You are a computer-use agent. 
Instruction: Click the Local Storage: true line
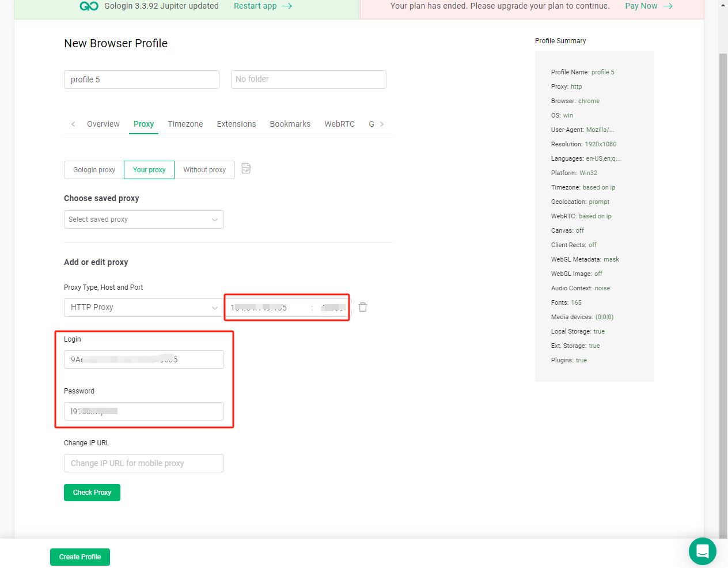pos(578,331)
